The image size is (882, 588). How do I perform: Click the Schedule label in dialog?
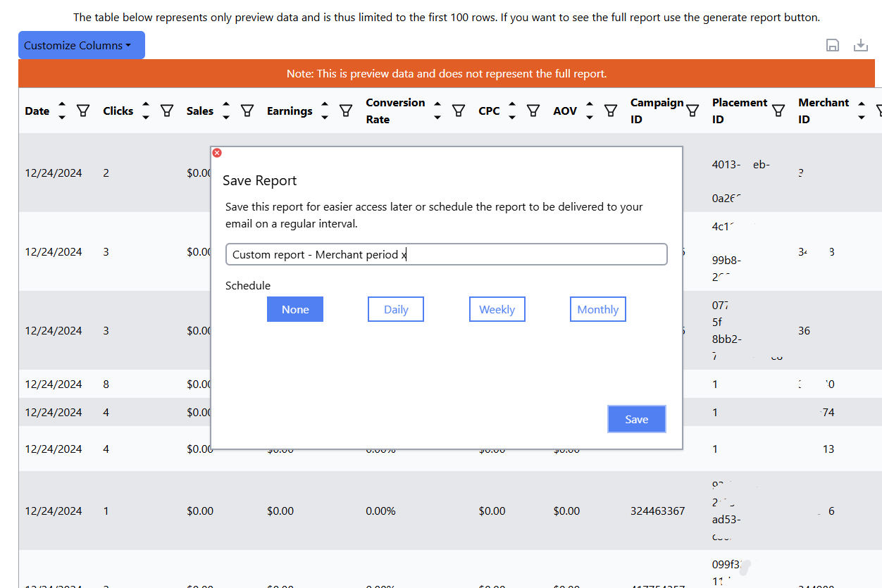(x=248, y=285)
